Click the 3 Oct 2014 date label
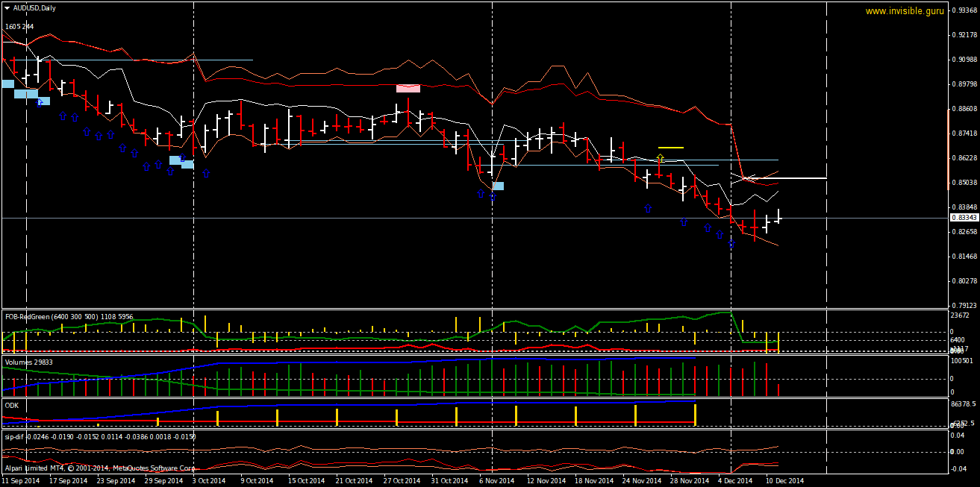This screenshot has width=980, height=487. tap(209, 481)
